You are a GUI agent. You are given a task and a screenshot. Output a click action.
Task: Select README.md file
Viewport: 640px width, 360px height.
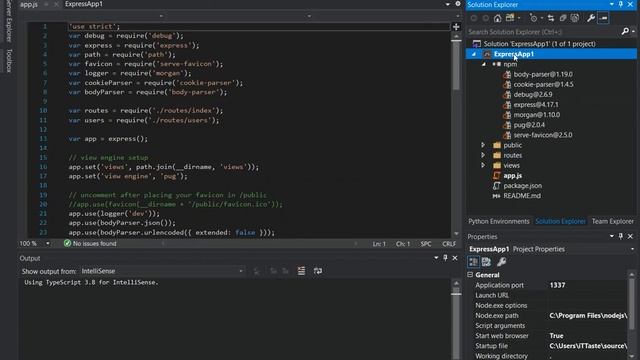522,196
